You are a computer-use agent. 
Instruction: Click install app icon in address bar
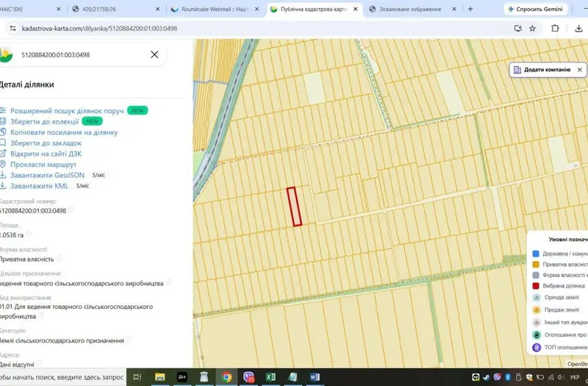coord(518,29)
